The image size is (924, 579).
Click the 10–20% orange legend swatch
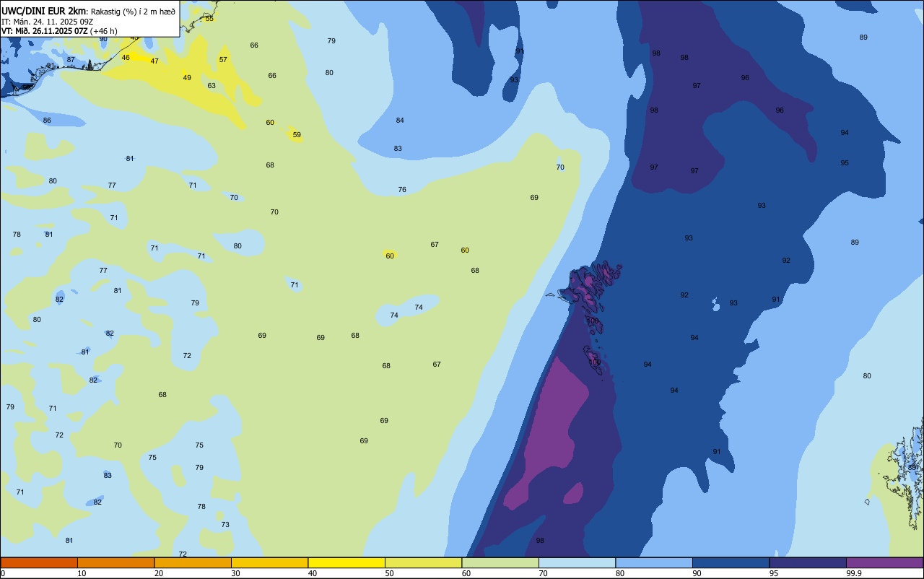(115, 562)
